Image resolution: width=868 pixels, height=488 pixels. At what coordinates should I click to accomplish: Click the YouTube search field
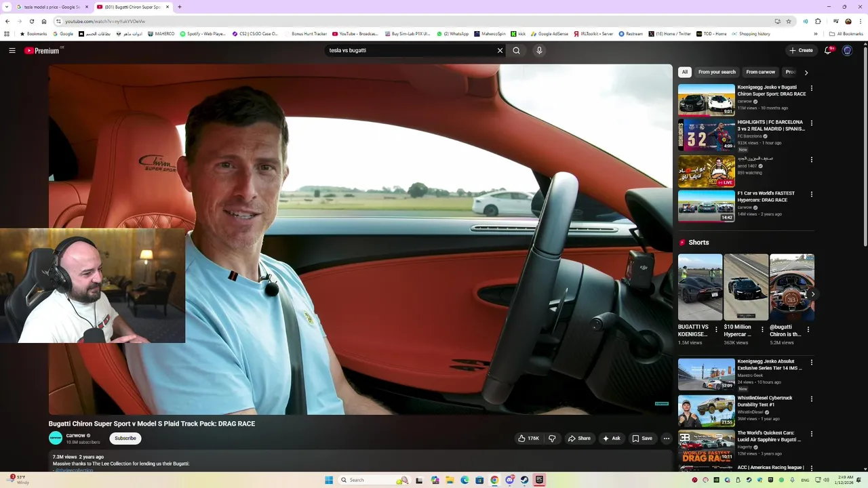coord(412,50)
